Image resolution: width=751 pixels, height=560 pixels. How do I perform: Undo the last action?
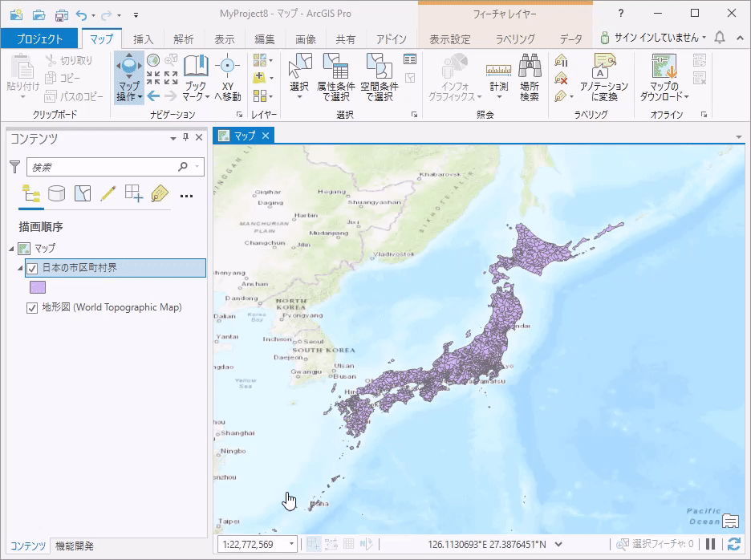coord(81,15)
